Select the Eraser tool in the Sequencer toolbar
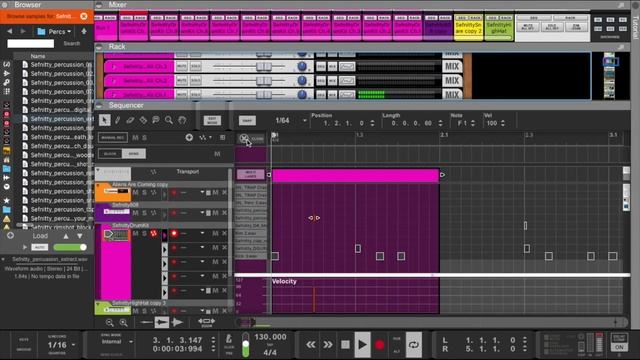Image resolution: width=640 pixels, height=360 pixels. pos(130,120)
